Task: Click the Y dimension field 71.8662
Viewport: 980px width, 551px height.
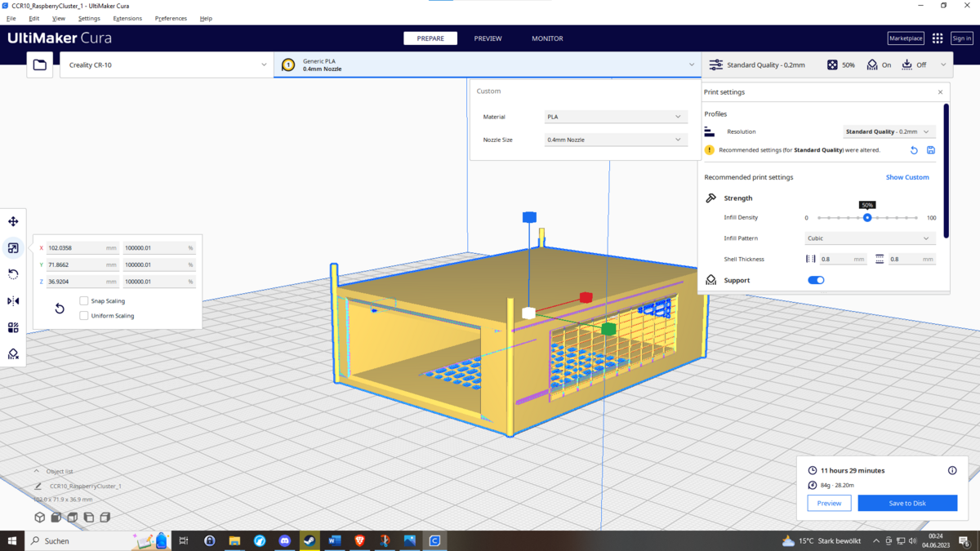Action: (x=83, y=264)
